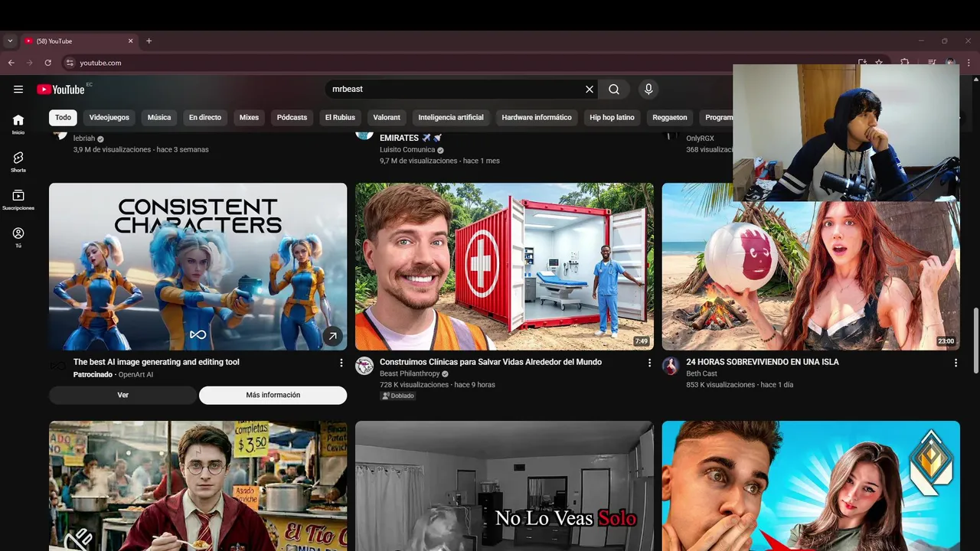This screenshot has height=551, width=980.
Task: Select the Mixes filter chip
Action: click(249, 117)
